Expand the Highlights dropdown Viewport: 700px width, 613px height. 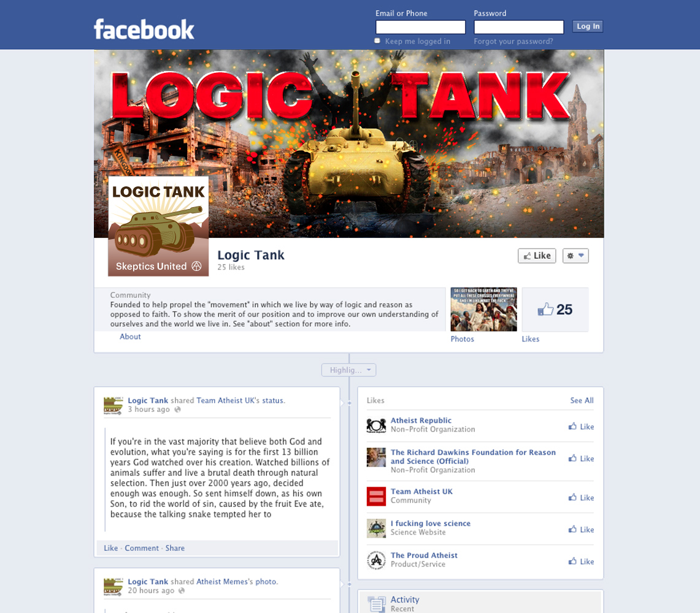coord(348,370)
